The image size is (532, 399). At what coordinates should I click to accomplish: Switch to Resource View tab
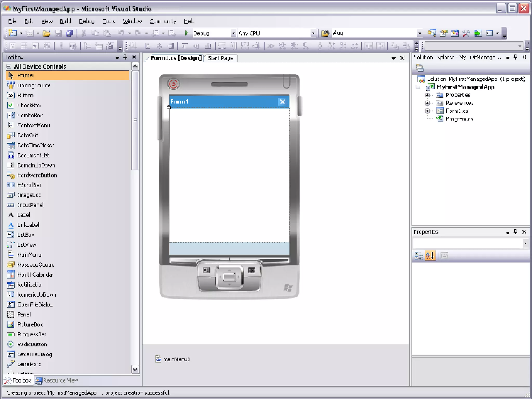(x=57, y=380)
